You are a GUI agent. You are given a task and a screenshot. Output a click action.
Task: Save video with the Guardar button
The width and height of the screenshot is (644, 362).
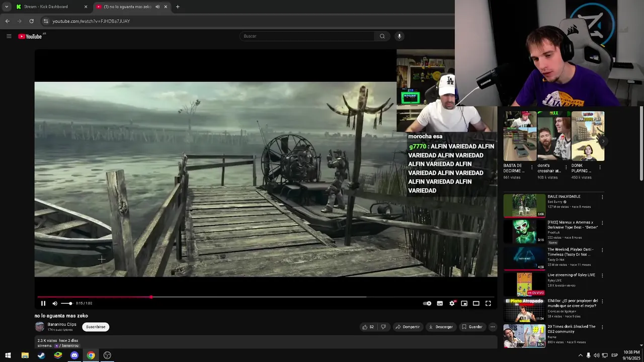tap(472, 327)
